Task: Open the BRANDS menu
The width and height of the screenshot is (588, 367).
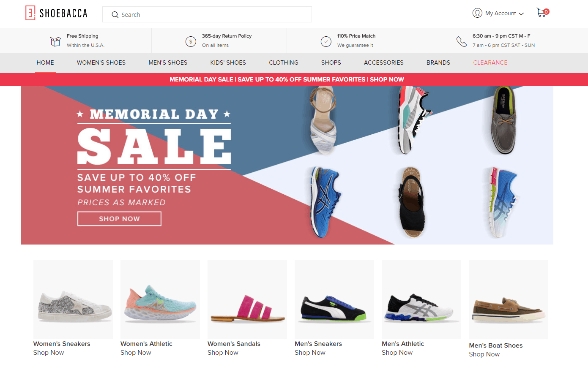Action: [438, 63]
